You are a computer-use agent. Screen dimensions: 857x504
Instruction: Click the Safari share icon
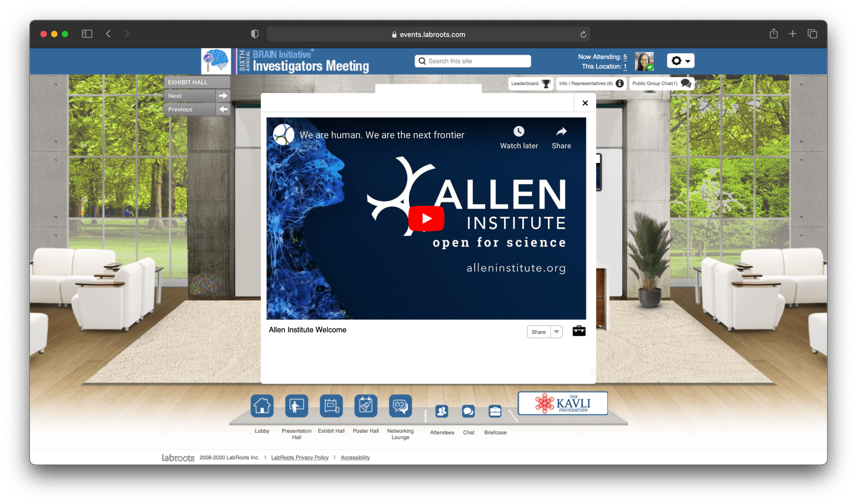point(774,34)
